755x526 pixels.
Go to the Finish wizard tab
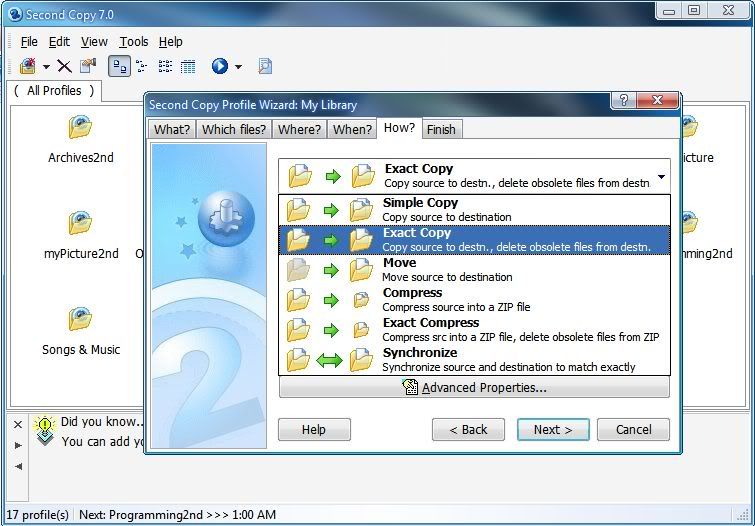[441, 130]
